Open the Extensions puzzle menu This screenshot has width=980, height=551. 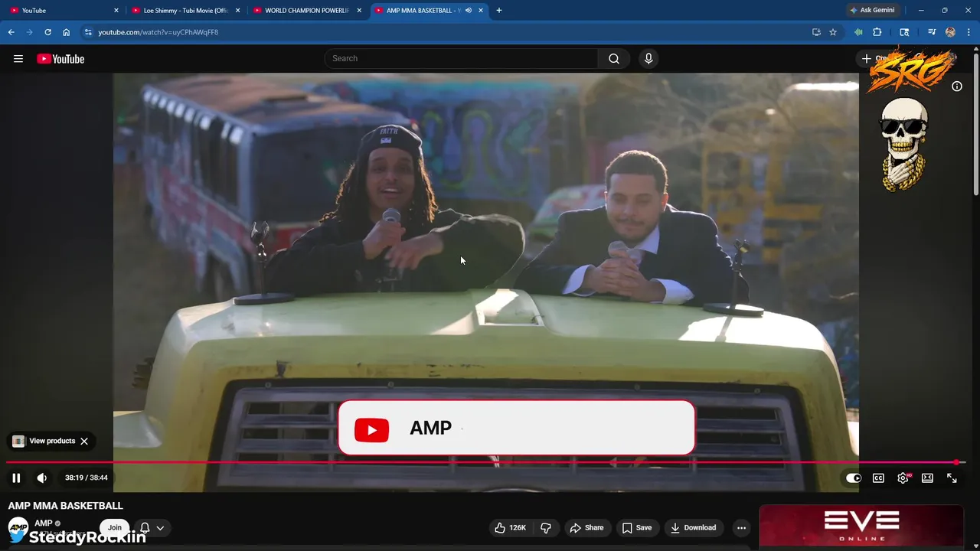click(x=877, y=32)
